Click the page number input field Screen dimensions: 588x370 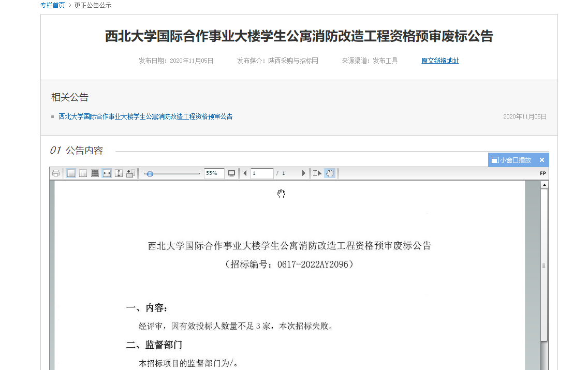tap(262, 173)
